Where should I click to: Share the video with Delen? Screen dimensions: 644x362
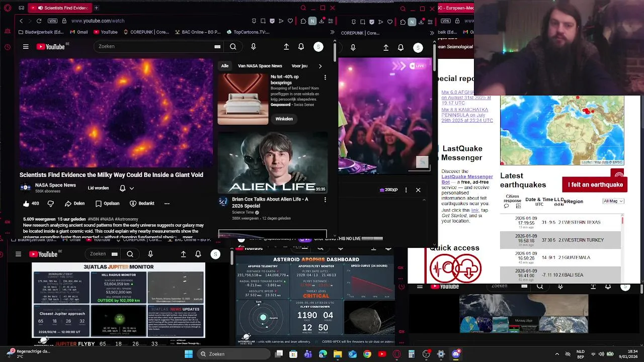click(x=74, y=203)
